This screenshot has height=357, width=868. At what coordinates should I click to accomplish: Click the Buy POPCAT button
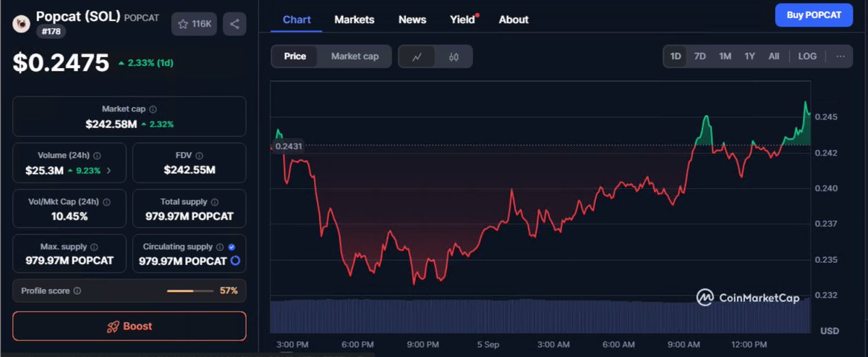[x=814, y=14]
